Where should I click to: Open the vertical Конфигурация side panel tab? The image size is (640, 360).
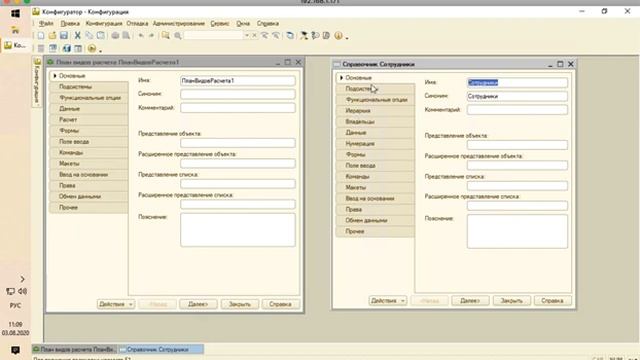[x=37, y=82]
